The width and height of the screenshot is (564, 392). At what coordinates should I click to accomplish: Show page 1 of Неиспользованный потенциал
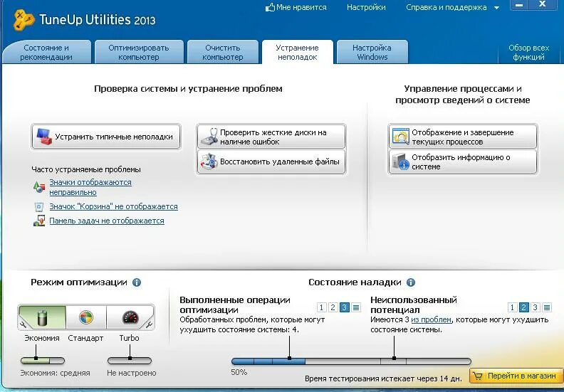(x=513, y=307)
